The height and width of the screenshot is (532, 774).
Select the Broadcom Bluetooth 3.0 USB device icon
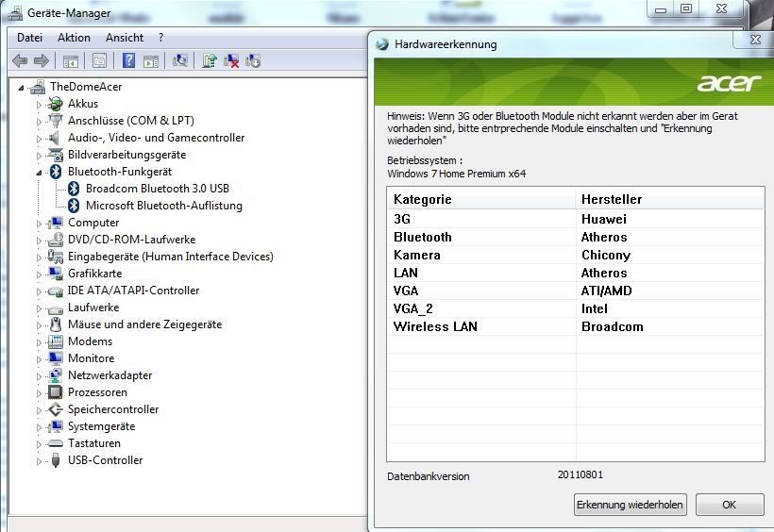(x=74, y=188)
